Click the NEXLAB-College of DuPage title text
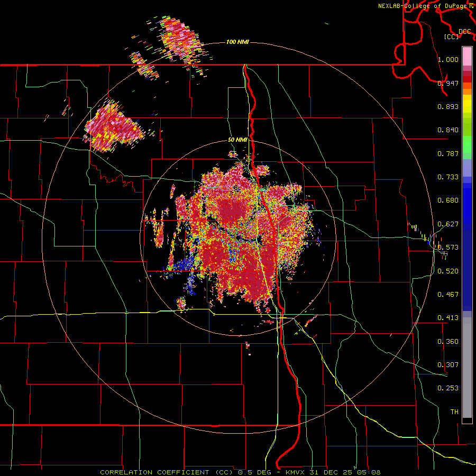 (x=426, y=6)
